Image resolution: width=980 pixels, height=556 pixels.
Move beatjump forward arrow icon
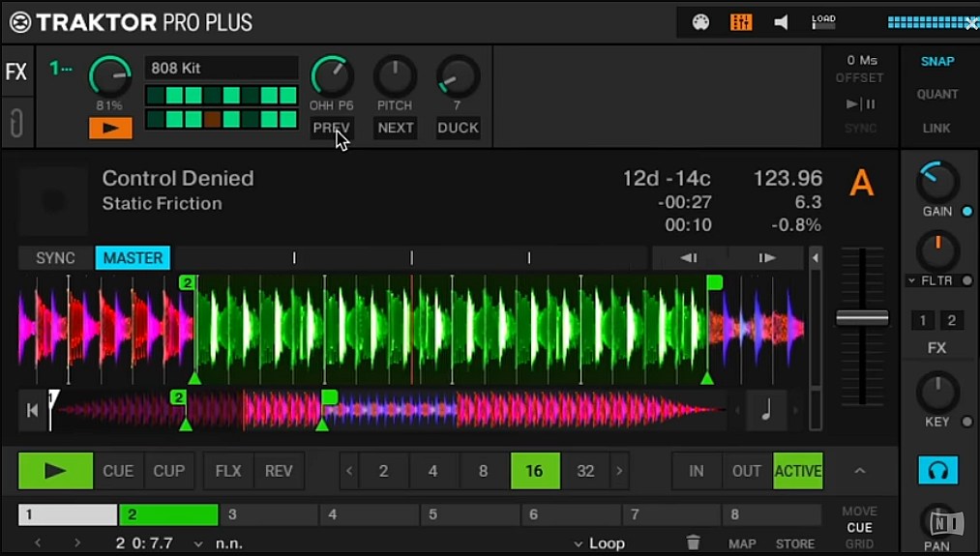tap(767, 257)
